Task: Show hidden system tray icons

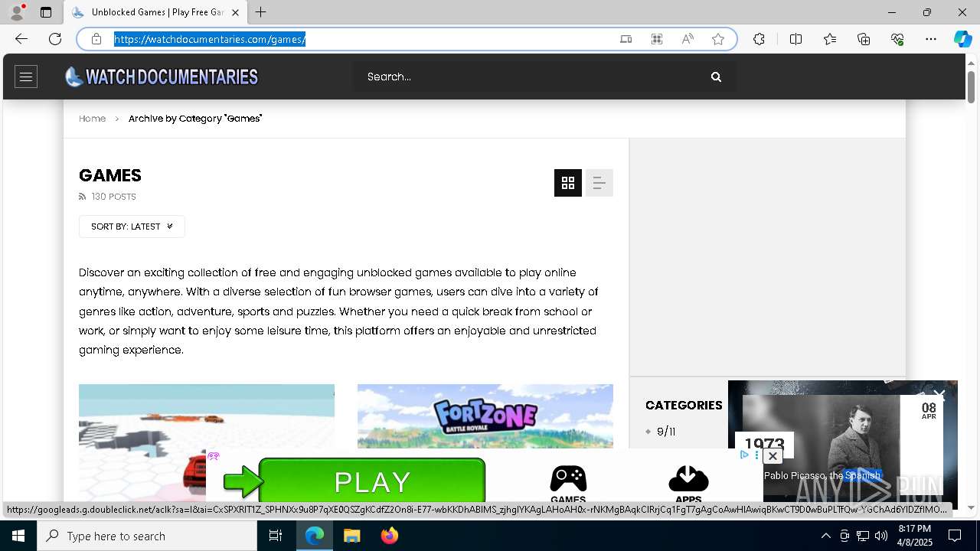Action: [825, 536]
